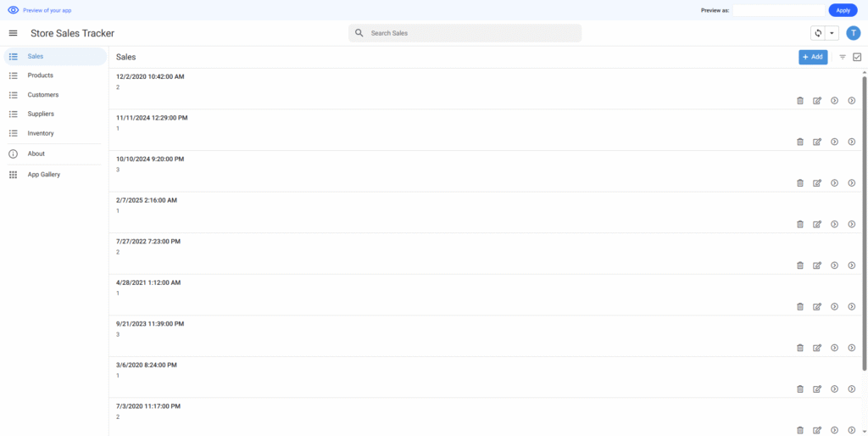Delete the 12/2/2020 10:42:00 AM sale

799,101
